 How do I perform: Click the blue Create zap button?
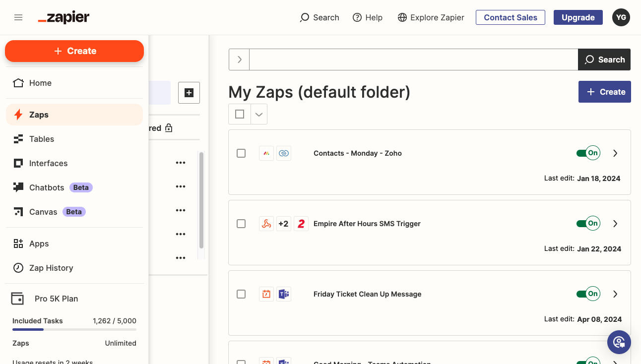pyautogui.click(x=605, y=92)
